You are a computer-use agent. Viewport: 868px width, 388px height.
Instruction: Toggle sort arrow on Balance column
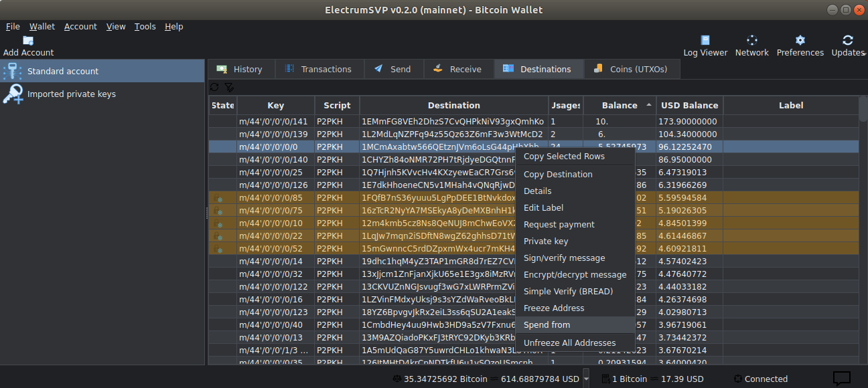point(648,105)
